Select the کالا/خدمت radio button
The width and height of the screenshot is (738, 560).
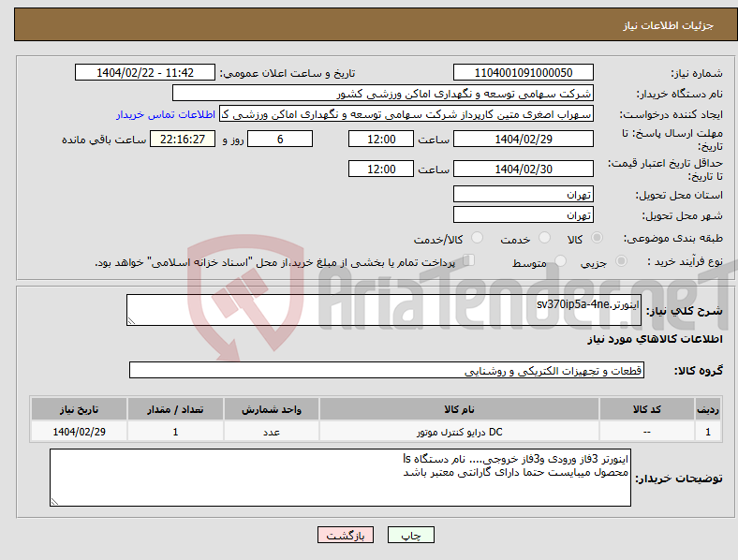[x=478, y=238]
